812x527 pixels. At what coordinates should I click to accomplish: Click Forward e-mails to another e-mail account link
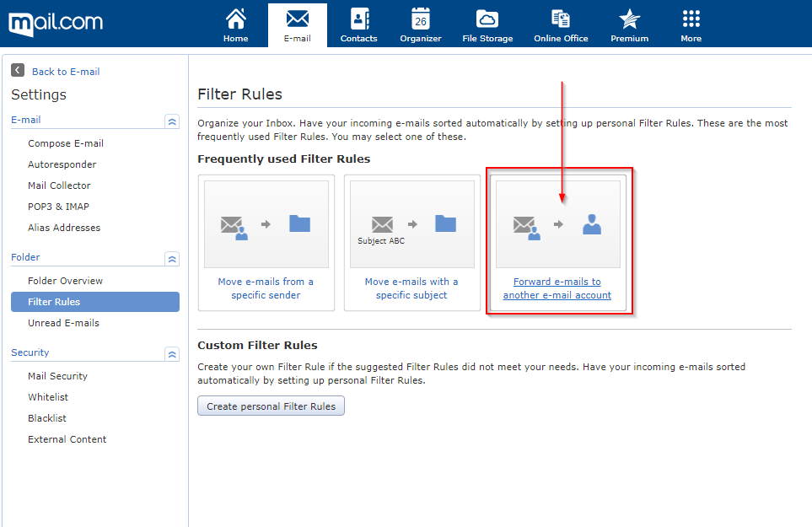(557, 288)
